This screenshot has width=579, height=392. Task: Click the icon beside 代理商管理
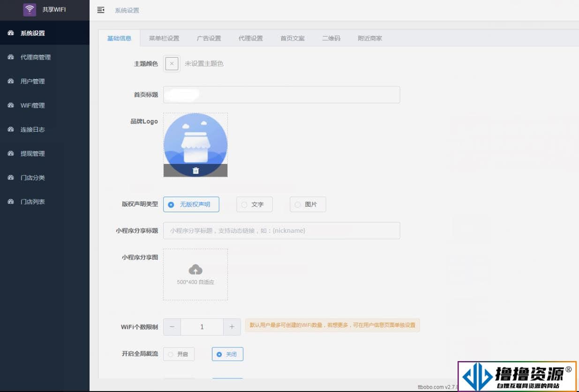click(x=11, y=57)
